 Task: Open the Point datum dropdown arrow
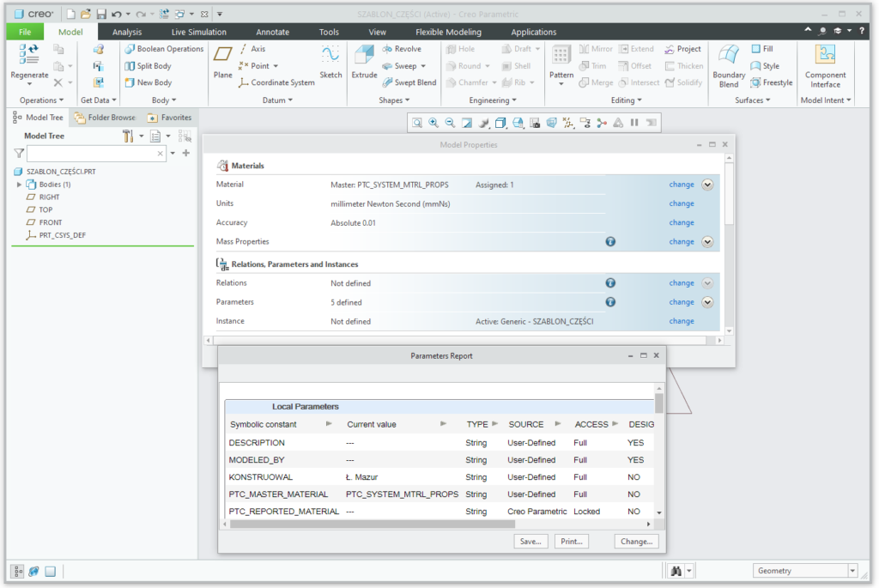pos(276,66)
